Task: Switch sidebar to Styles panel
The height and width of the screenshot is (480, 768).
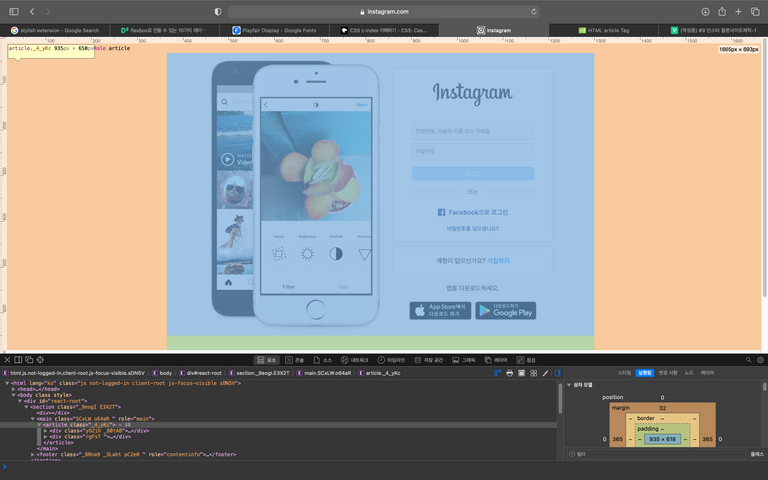Action: pos(624,373)
